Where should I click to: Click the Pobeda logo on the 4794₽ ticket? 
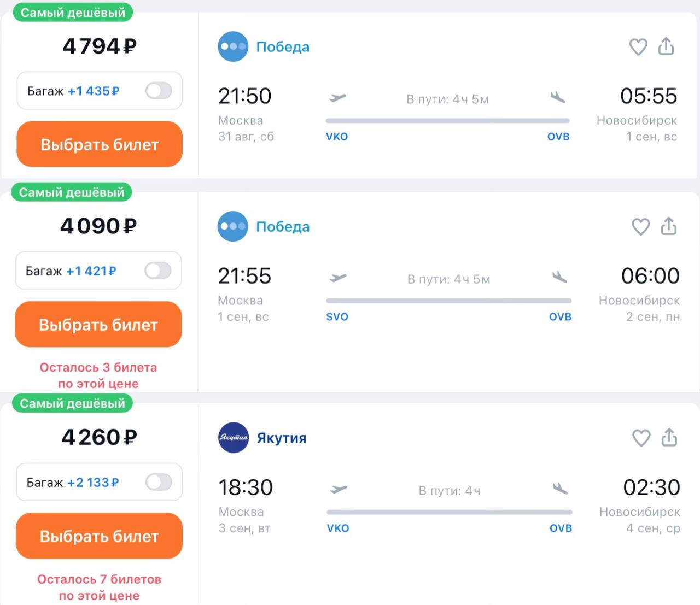[x=233, y=46]
